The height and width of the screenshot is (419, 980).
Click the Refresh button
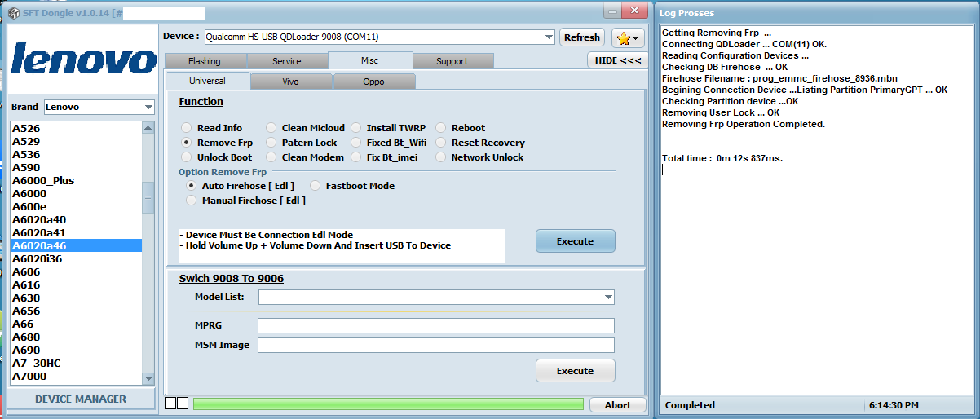pyautogui.click(x=582, y=37)
